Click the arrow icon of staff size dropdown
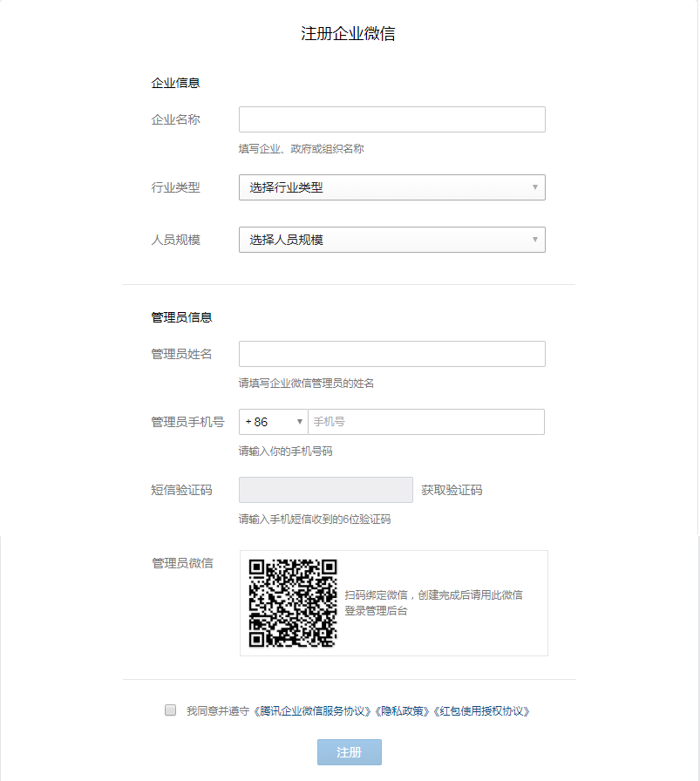The image size is (700, 781). 535,240
